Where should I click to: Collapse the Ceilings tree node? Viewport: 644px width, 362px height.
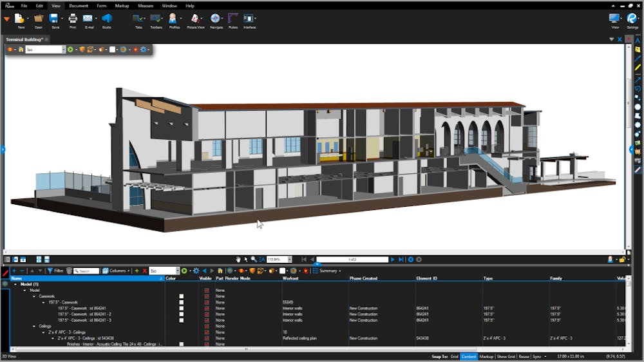(34, 327)
